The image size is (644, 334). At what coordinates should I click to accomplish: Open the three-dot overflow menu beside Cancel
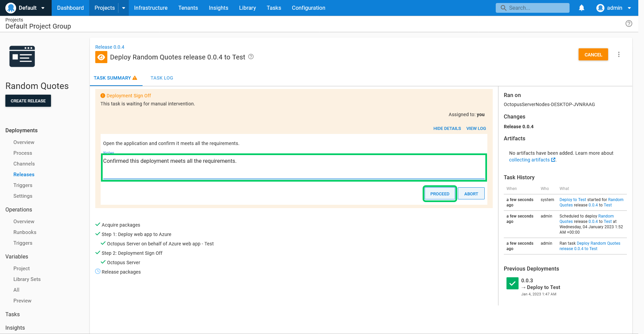point(619,54)
